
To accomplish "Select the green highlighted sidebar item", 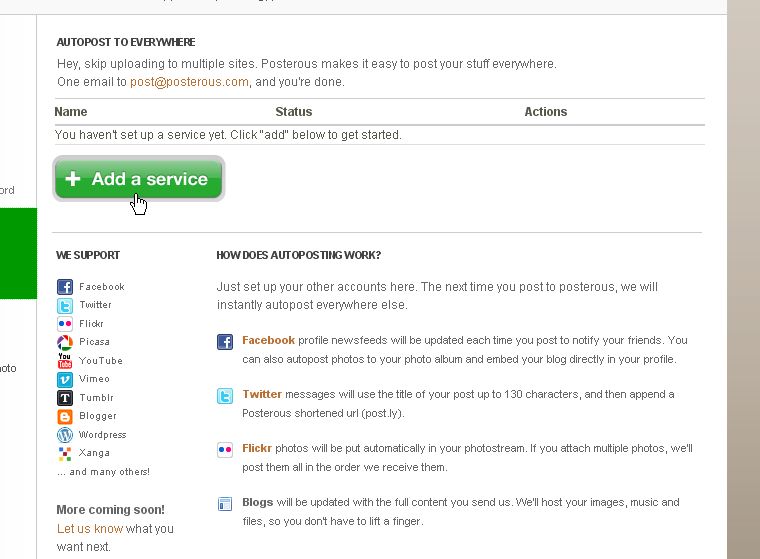I will [x=18, y=254].
